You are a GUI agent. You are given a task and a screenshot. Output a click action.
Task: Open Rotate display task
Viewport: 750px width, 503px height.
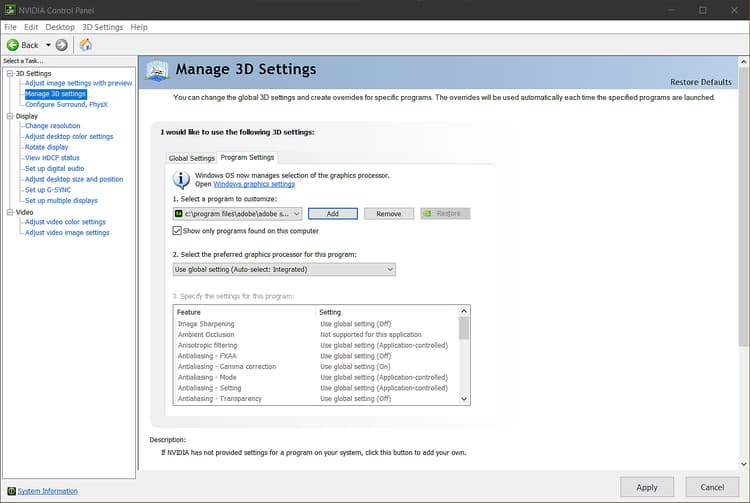pyautogui.click(x=46, y=147)
